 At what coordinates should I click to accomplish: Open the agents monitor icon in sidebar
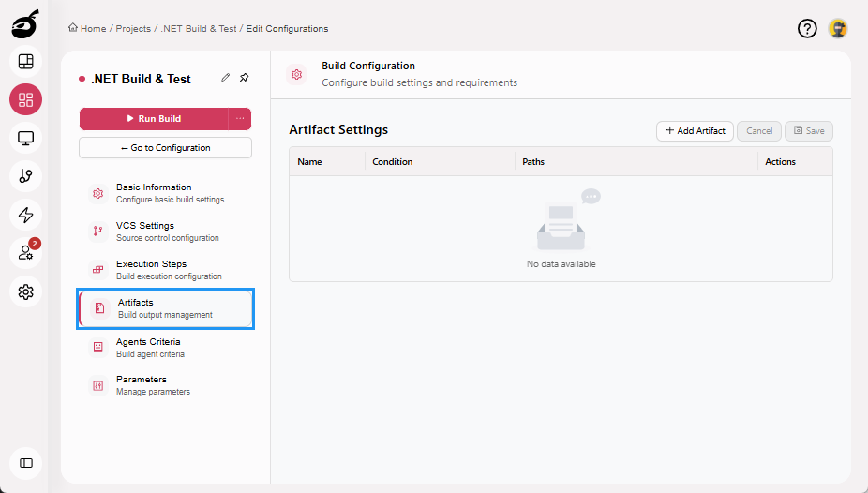coord(25,138)
